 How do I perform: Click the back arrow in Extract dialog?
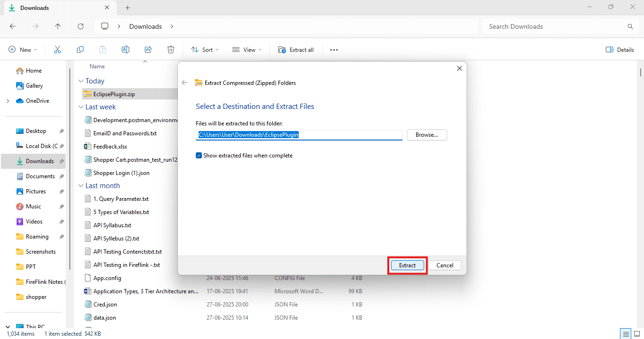click(184, 83)
